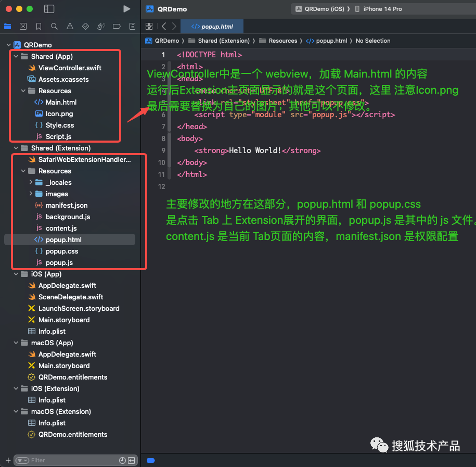Collapse the iOS (App) group

click(x=16, y=274)
